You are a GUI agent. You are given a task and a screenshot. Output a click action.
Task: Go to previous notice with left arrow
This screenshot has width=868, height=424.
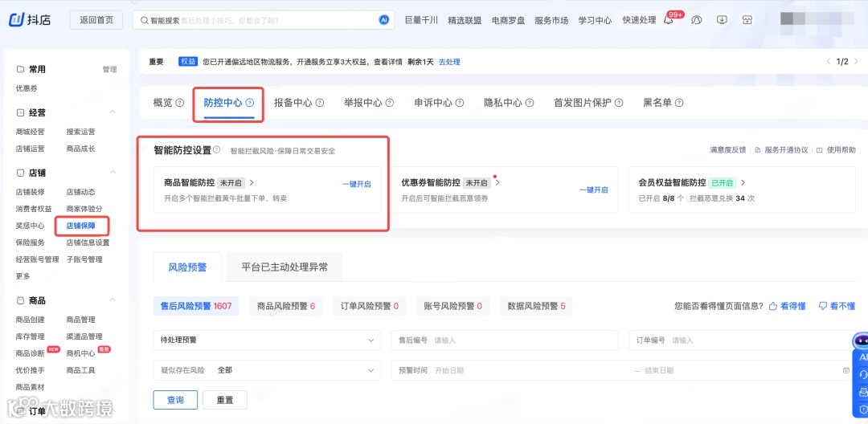(829, 61)
